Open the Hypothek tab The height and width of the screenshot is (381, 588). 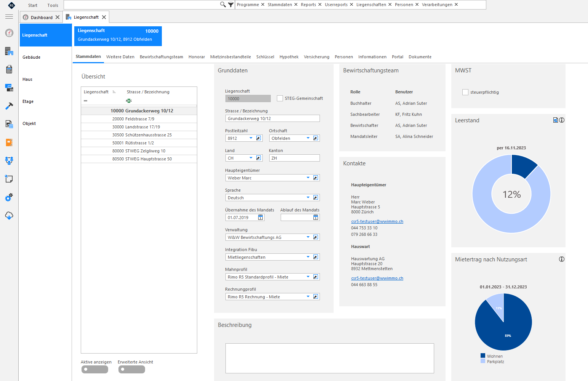coord(289,57)
